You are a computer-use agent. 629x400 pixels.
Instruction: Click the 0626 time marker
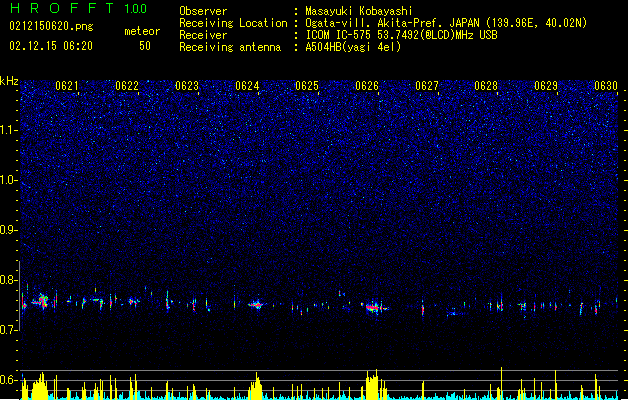pos(367,86)
